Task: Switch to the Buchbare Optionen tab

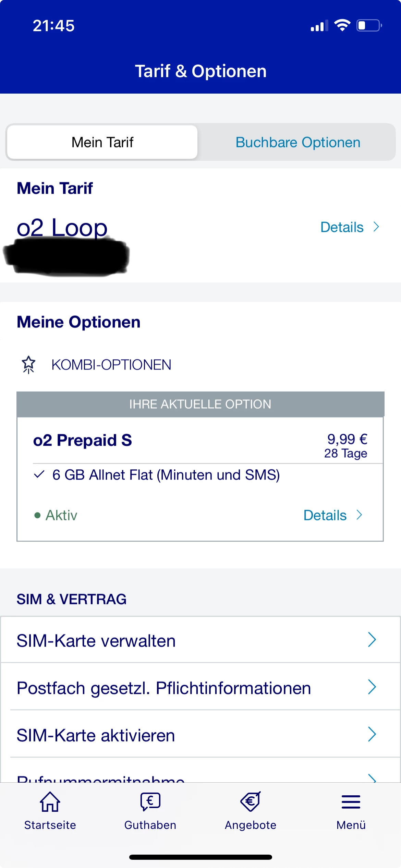Action: 298,142
